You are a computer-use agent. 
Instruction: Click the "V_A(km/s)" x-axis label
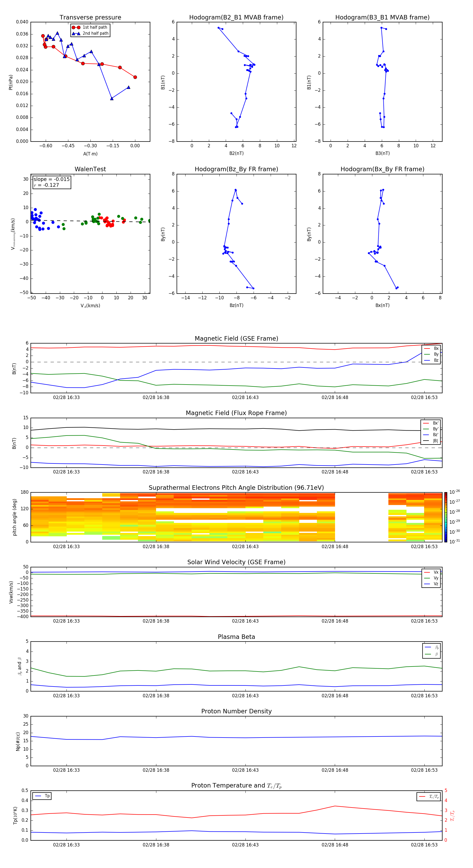90,306
